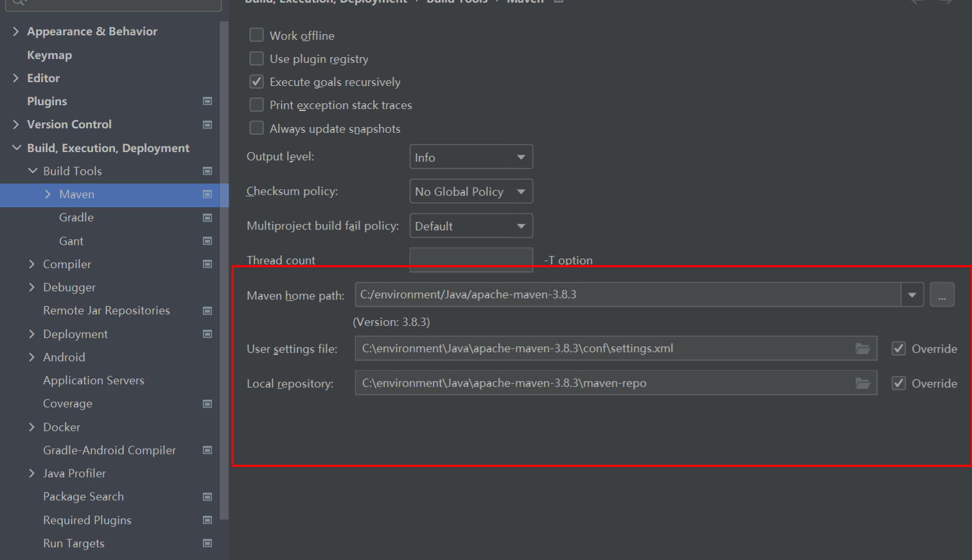Toggle Override for User settings file
This screenshot has width=972, height=560.
tap(899, 349)
